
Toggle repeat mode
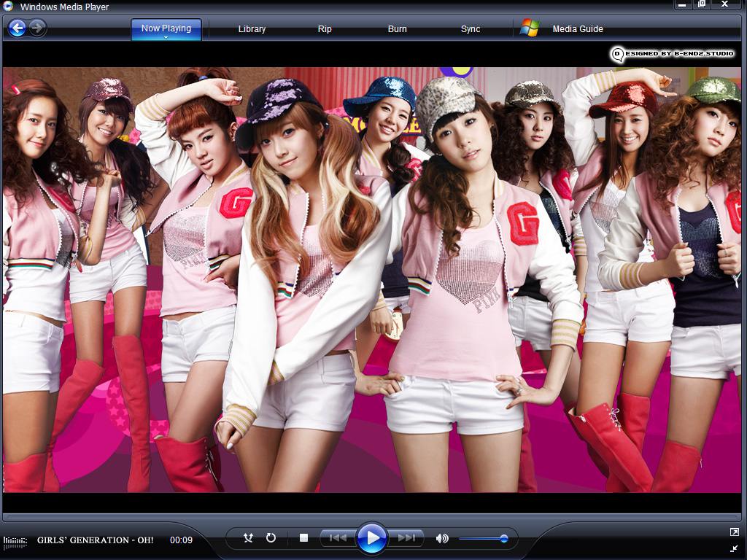point(271,538)
